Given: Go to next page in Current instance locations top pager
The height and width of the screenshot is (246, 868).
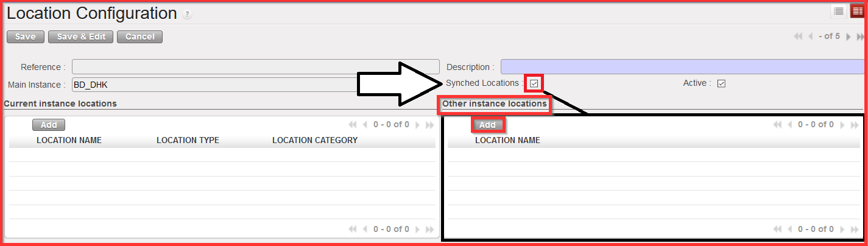Looking at the screenshot, I should (418, 125).
